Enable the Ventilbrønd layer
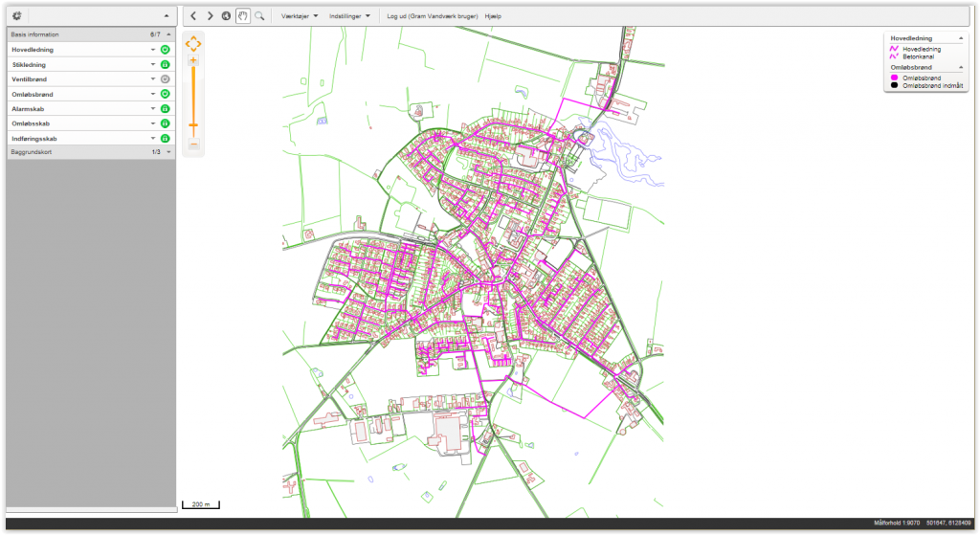This screenshot has height=535, width=980. point(165,79)
